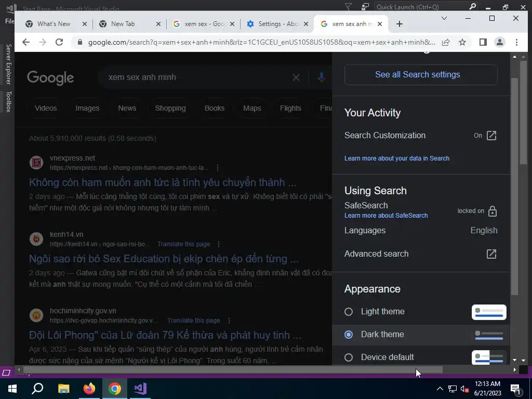Select the Device default radio button

click(349, 357)
